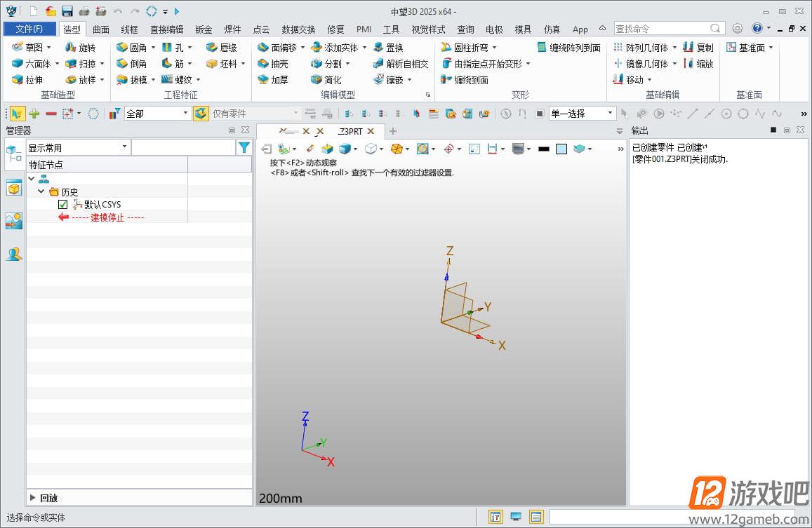
Task: Expand the 回放 playback section
Action: [x=32, y=497]
